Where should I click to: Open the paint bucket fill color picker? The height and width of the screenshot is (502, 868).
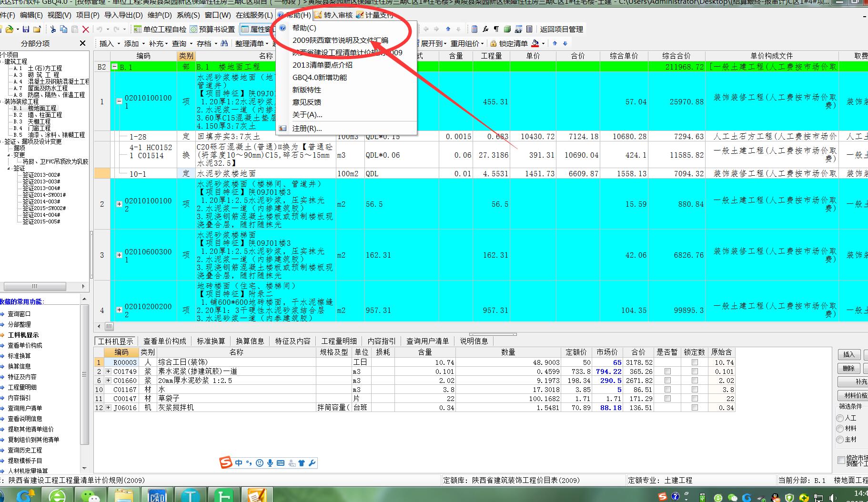click(x=535, y=43)
